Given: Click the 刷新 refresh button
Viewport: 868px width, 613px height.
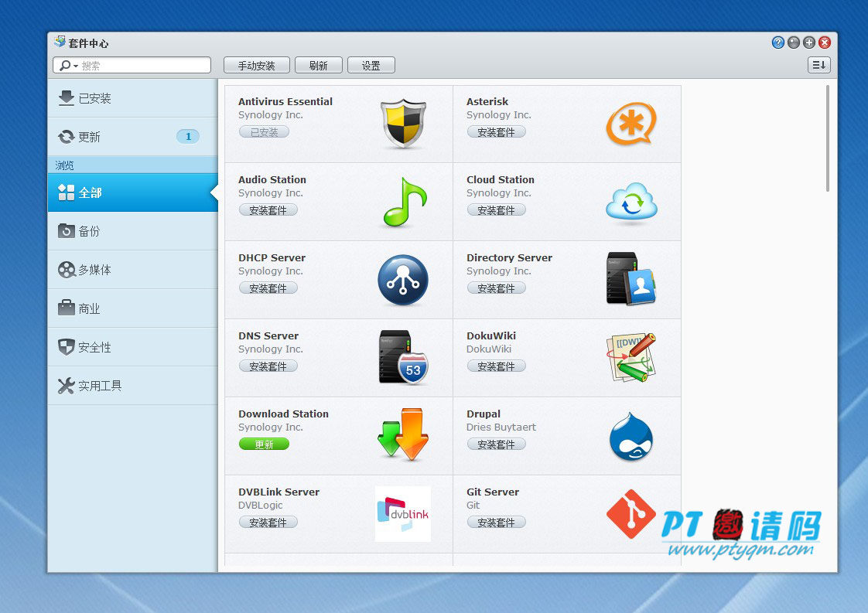Looking at the screenshot, I should point(319,65).
